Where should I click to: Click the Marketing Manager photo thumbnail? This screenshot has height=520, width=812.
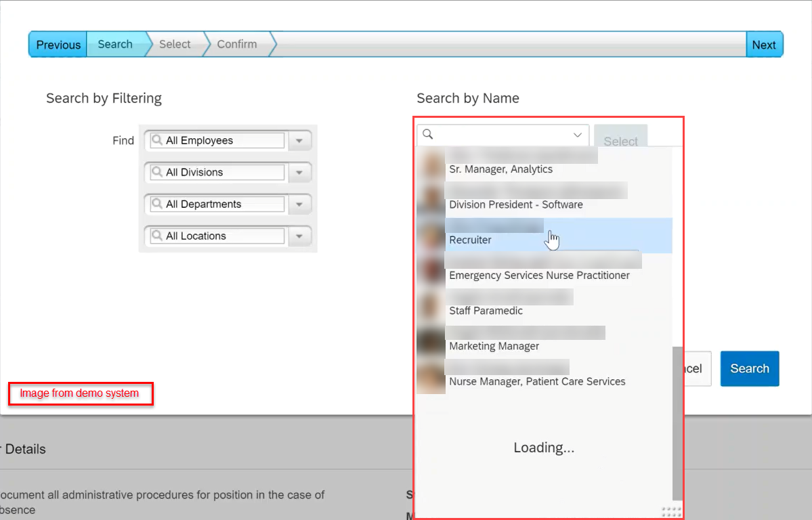[431, 341]
